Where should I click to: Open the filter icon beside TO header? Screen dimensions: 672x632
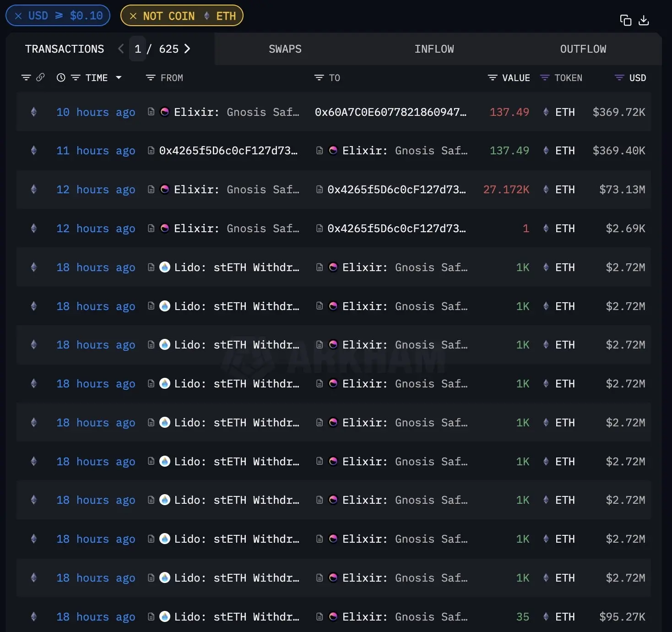[319, 78]
